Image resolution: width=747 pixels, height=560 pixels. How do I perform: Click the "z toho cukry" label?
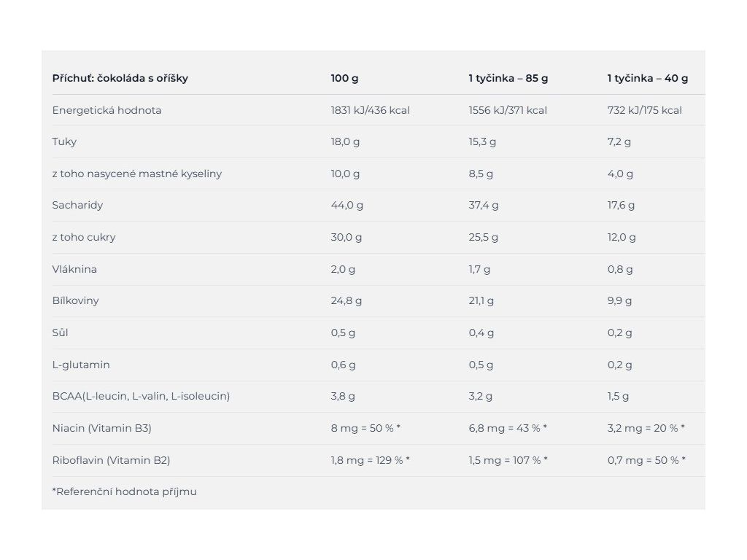coord(84,237)
